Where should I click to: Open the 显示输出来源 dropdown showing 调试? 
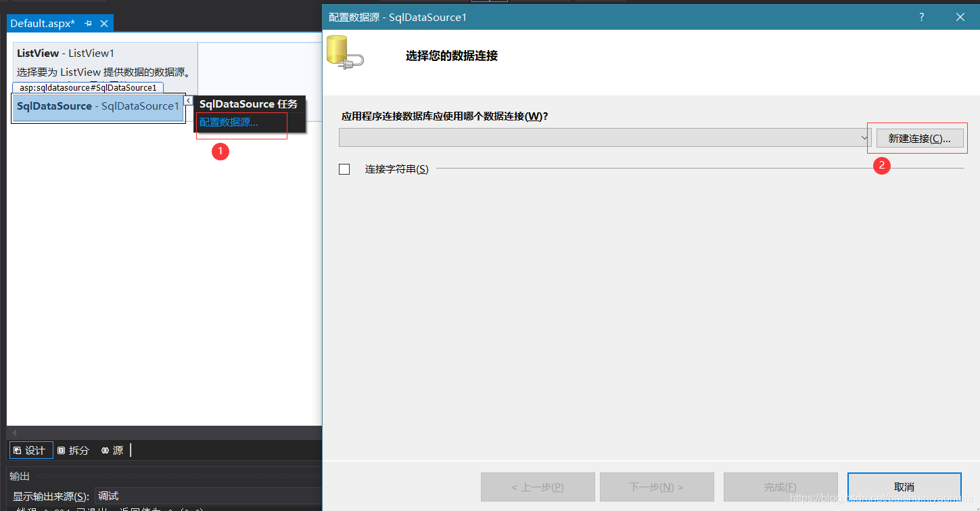click(208, 496)
